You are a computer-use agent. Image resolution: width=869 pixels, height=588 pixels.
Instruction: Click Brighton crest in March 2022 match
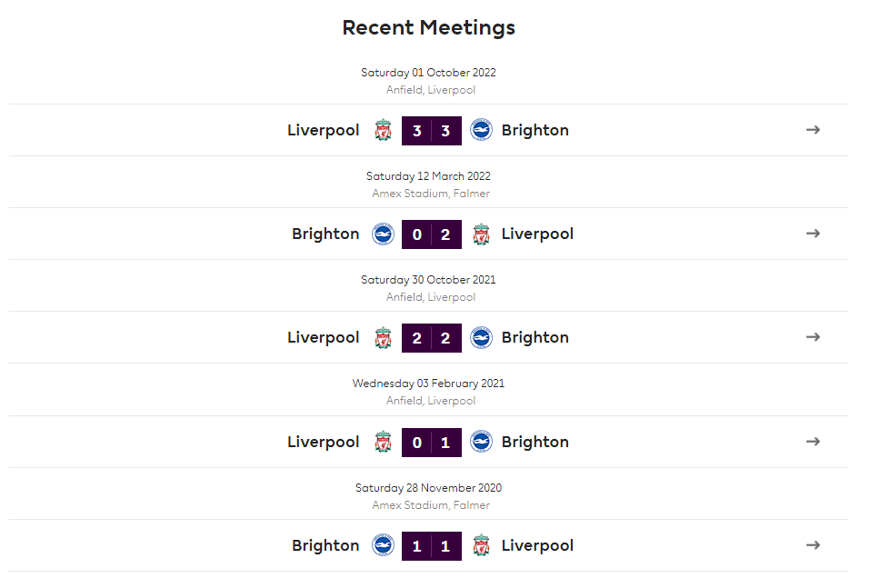pyautogui.click(x=383, y=234)
